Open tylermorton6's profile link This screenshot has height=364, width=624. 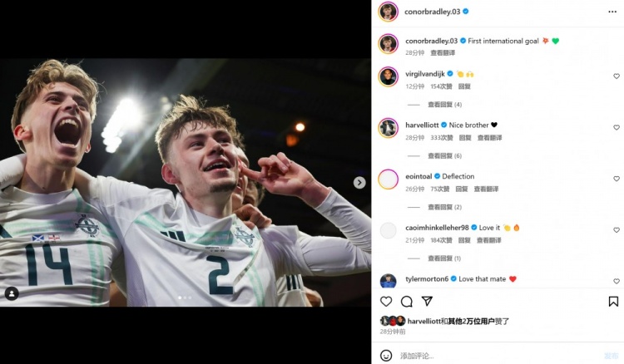(427, 279)
